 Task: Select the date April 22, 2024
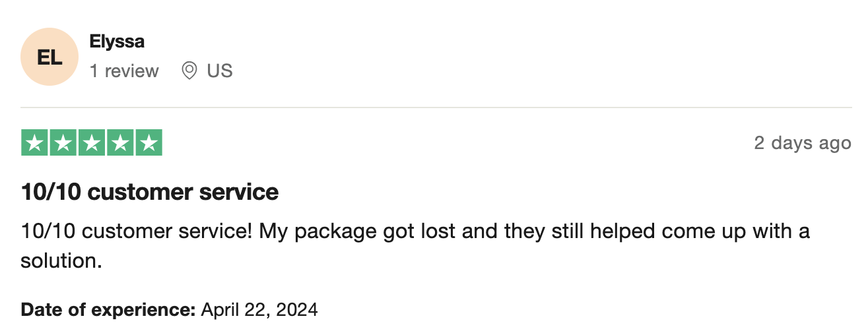259,309
